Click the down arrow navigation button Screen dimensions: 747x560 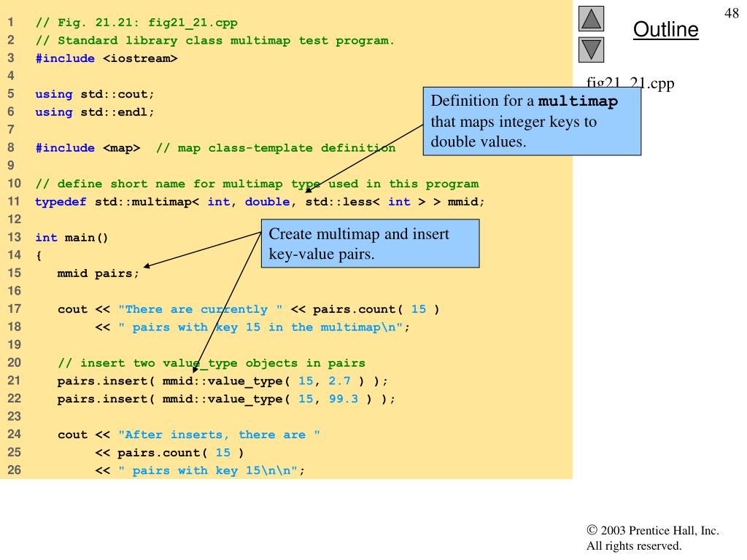591,50
